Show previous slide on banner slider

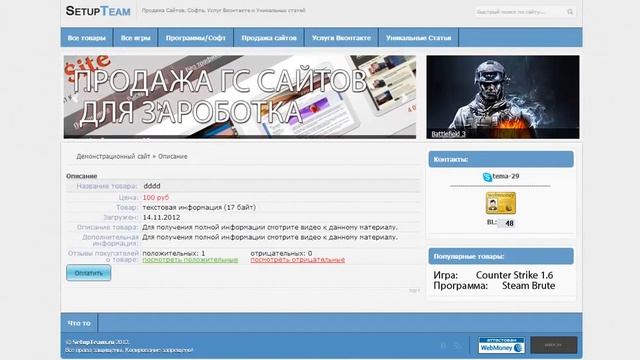point(75,98)
